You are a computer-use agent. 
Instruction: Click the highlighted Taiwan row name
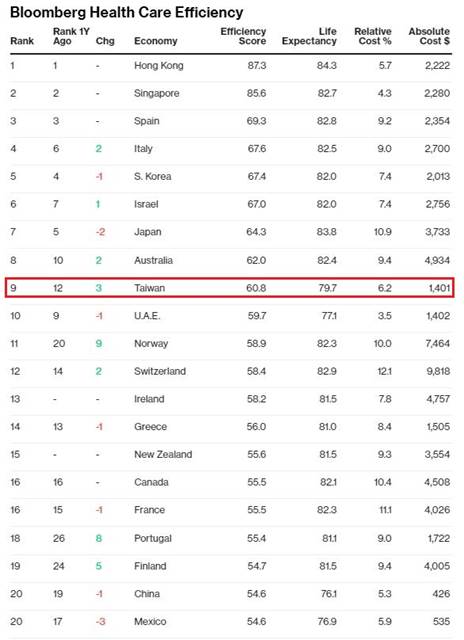(149, 288)
